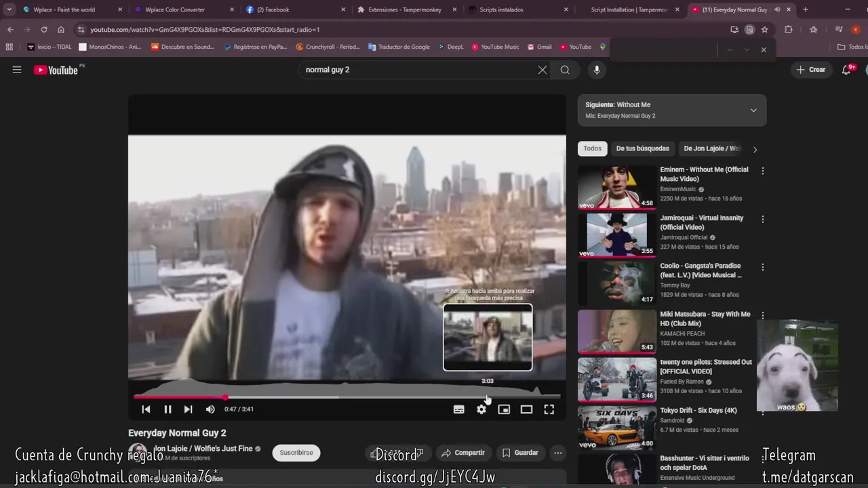Open options for Jamiroquai Virtual Insanity

(x=763, y=219)
